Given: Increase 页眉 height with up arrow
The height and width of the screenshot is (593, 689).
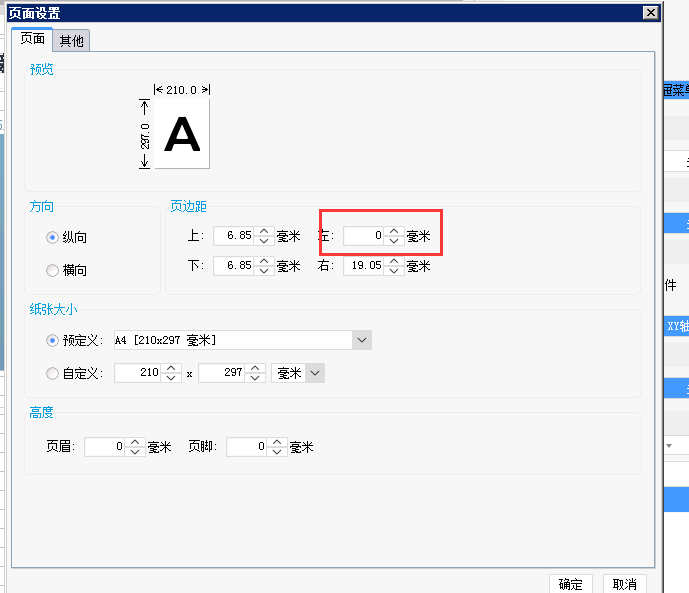Looking at the screenshot, I should pyautogui.click(x=135, y=442).
